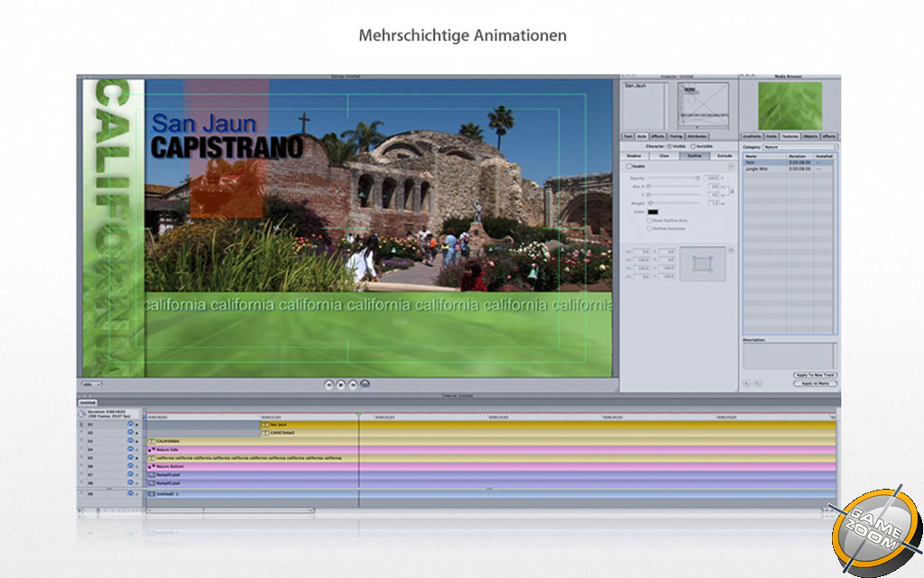The image size is (924, 578).
Task: Select the Extrude style subtab
Action: click(x=725, y=155)
